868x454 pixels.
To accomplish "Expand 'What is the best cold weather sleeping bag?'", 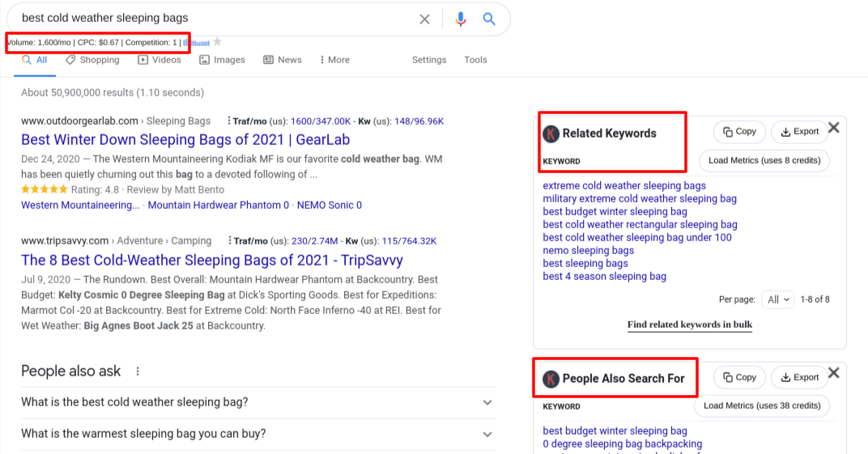I will pos(258,402).
